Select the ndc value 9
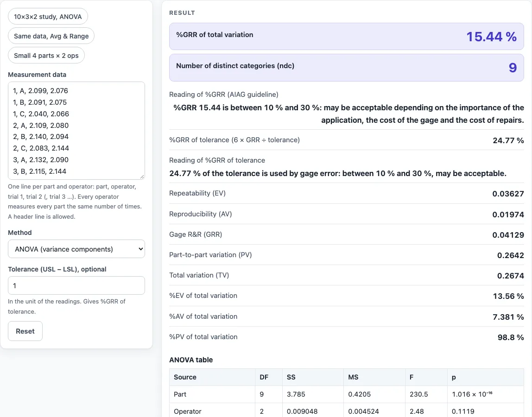This screenshot has height=417, width=532. point(513,68)
